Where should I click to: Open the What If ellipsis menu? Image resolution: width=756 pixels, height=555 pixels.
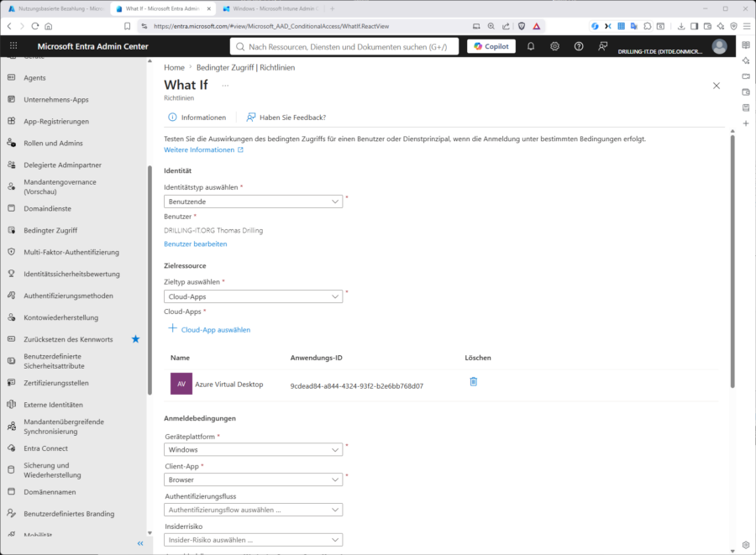(x=225, y=86)
